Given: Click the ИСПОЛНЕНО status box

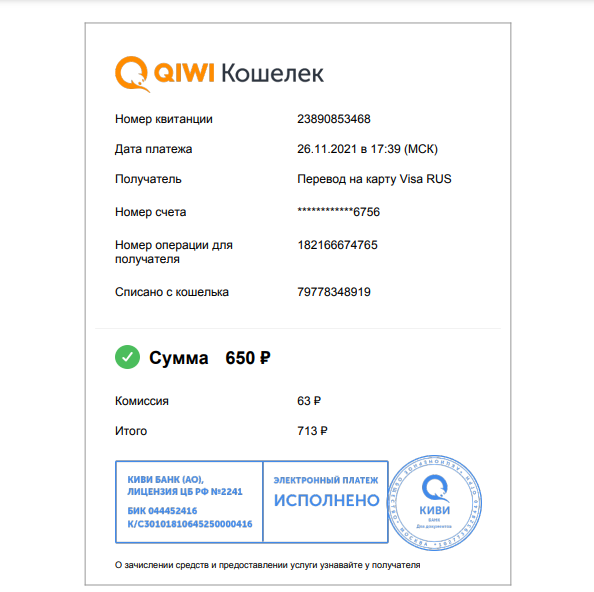Looking at the screenshot, I should pos(326,502).
